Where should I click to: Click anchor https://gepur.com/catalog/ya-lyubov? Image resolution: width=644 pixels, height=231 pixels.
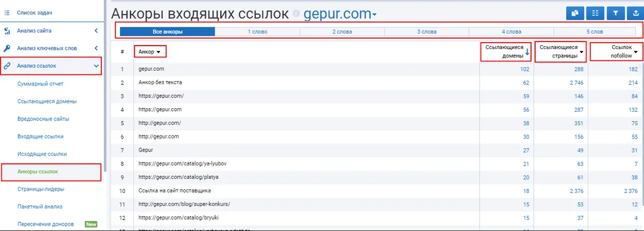[183, 163]
